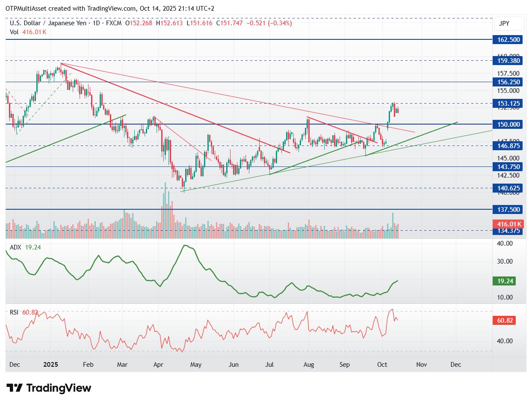Select the ADX indicator legend label
Screen dimensions: 532x404
tap(16, 247)
